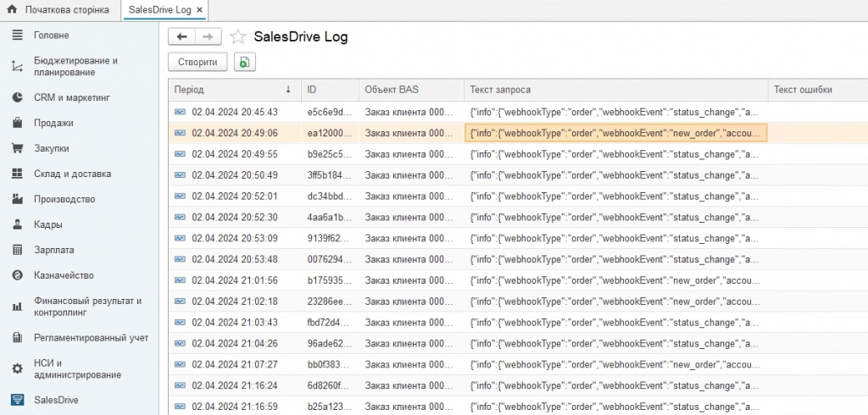Click the back navigation arrow button

pyautogui.click(x=181, y=36)
